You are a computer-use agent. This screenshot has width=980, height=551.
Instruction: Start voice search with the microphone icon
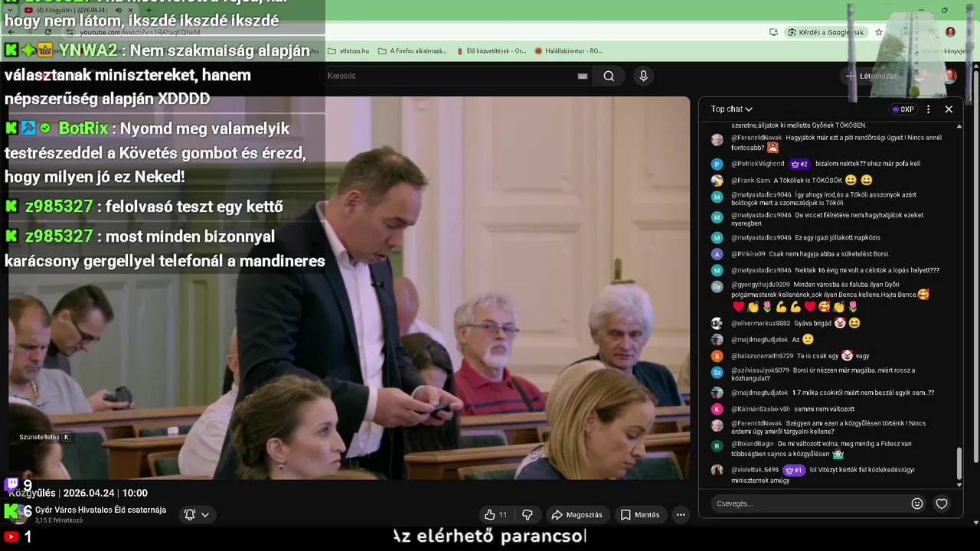point(643,76)
